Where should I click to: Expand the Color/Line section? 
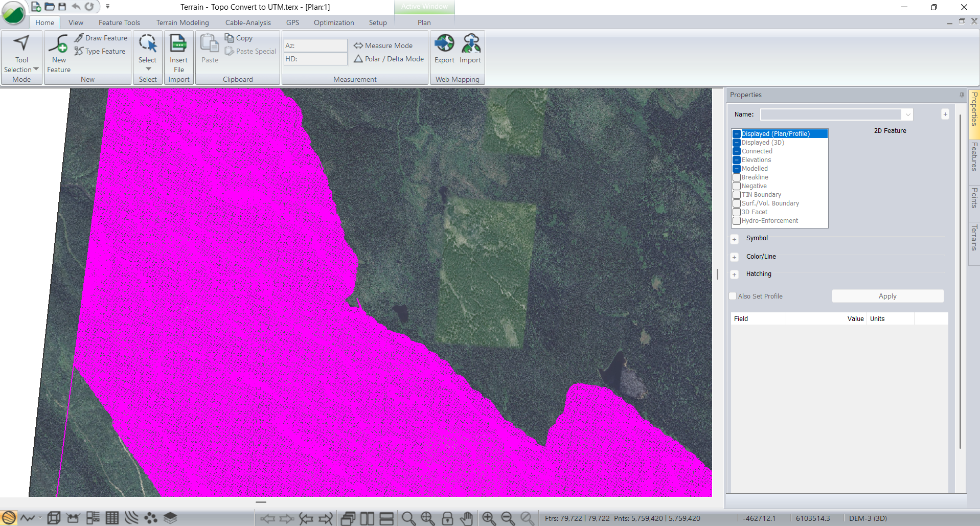[735, 257]
